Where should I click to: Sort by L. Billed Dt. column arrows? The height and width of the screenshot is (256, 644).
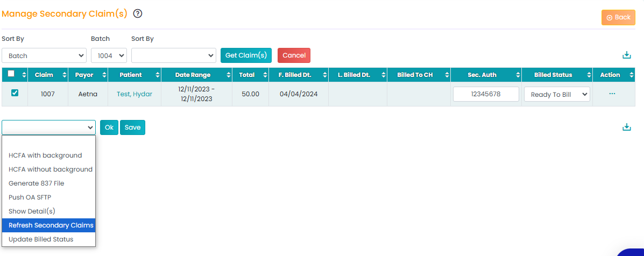[383, 75]
